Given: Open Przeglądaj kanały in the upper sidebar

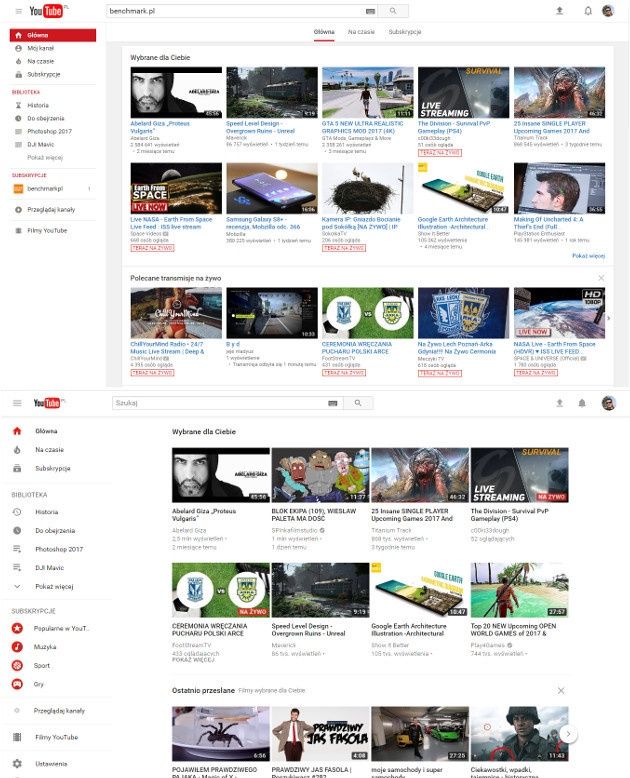Looking at the screenshot, I should tap(51, 209).
